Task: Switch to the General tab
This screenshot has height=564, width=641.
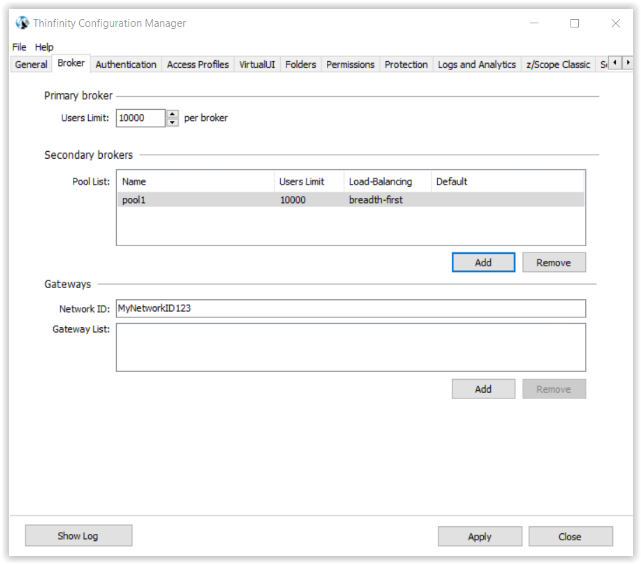Action: click(x=31, y=65)
